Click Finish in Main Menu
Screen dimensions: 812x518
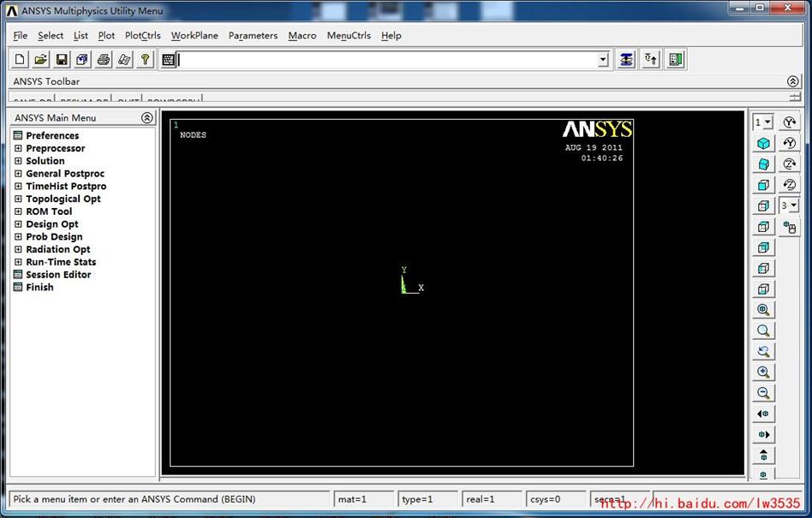click(39, 287)
